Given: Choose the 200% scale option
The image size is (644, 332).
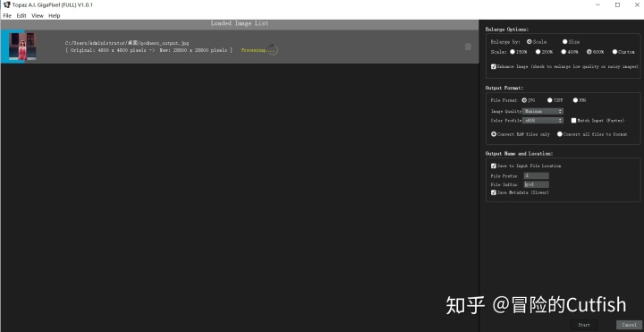Looking at the screenshot, I should point(538,52).
